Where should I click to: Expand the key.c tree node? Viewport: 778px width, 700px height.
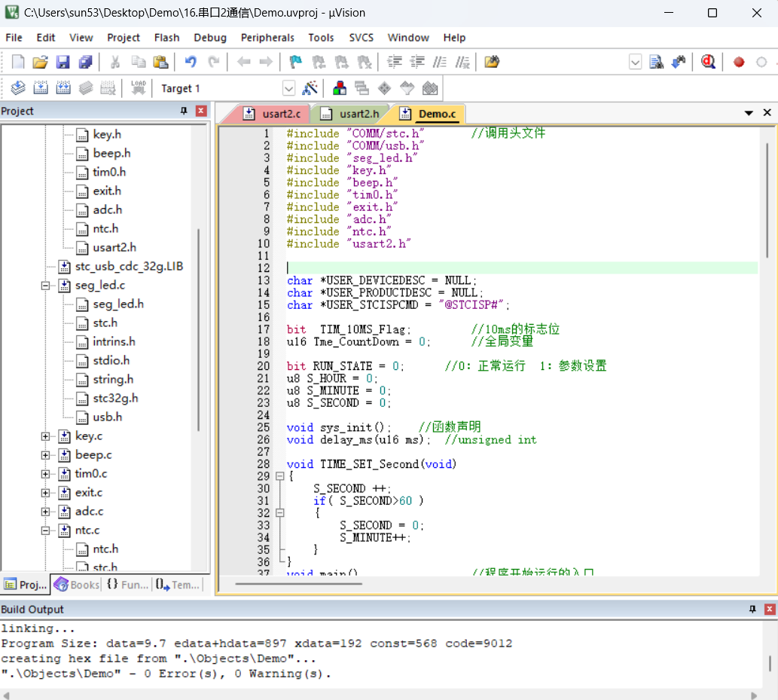point(45,436)
